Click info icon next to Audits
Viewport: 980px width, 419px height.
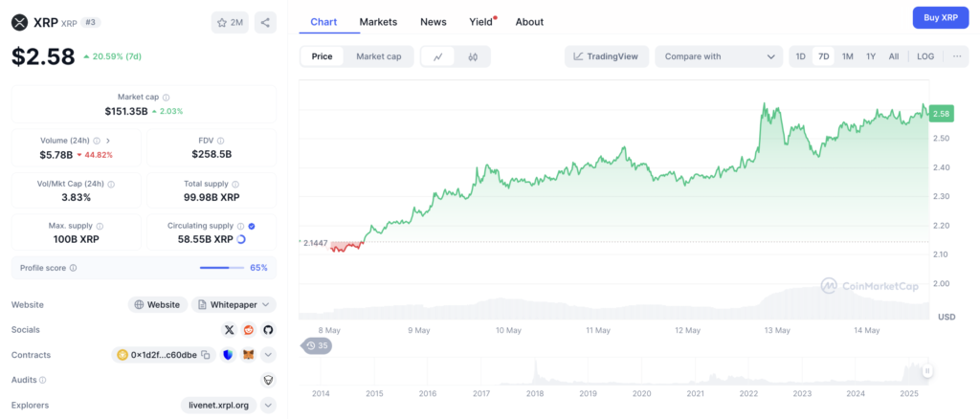click(x=43, y=380)
